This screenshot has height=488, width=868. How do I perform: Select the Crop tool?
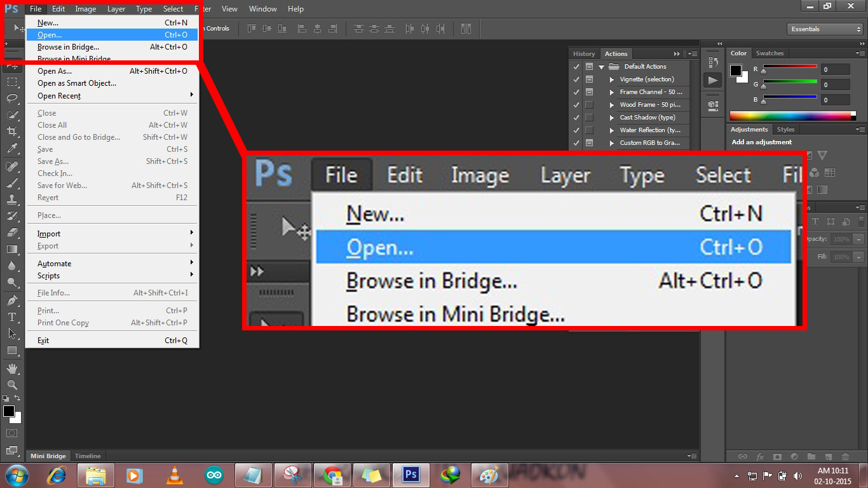point(12,132)
